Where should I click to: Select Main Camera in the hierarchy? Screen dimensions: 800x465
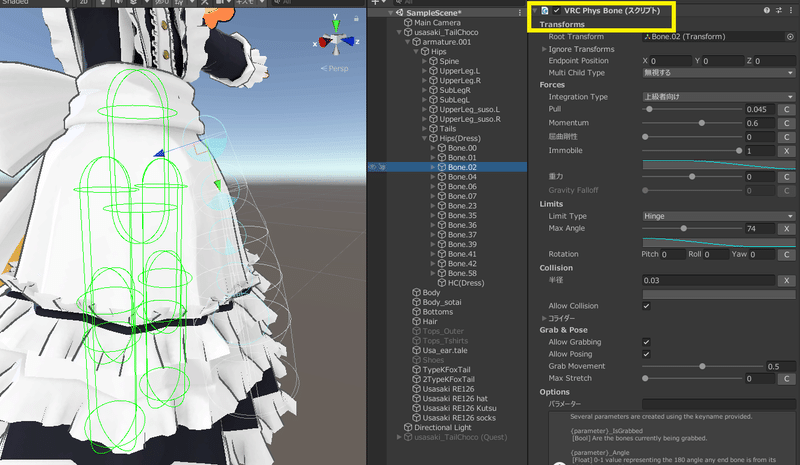(x=437, y=22)
